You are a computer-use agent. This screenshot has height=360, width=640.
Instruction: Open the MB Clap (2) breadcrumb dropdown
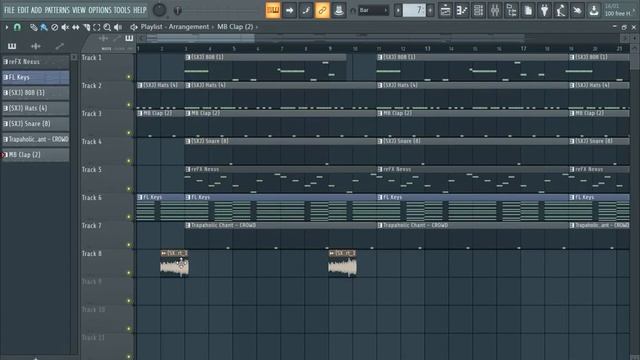pos(238,27)
